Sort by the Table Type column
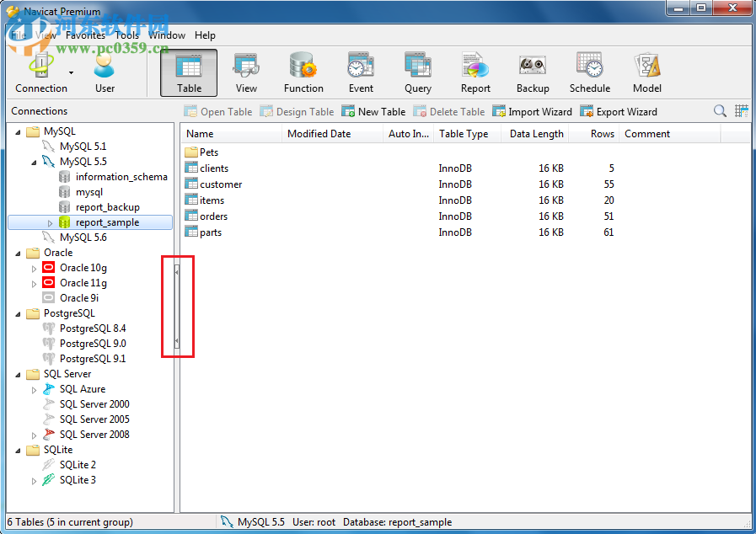Viewport: 756px width, 534px height. coord(467,134)
